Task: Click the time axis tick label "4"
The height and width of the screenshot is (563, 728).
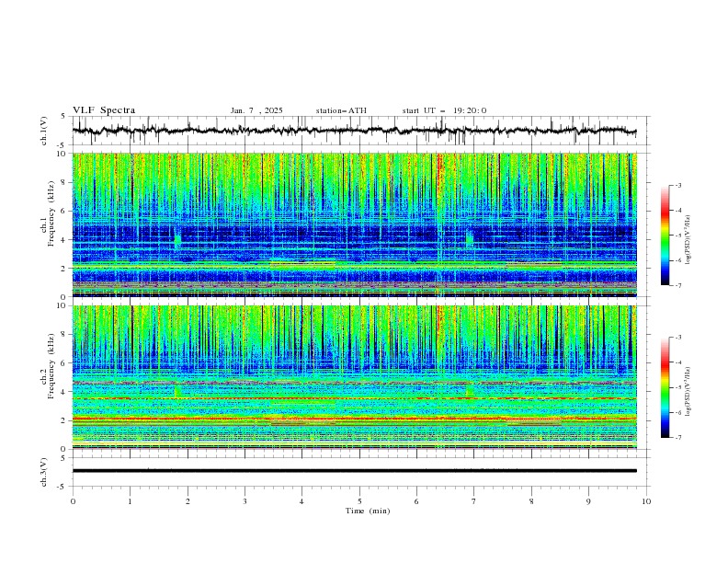Action: point(301,501)
